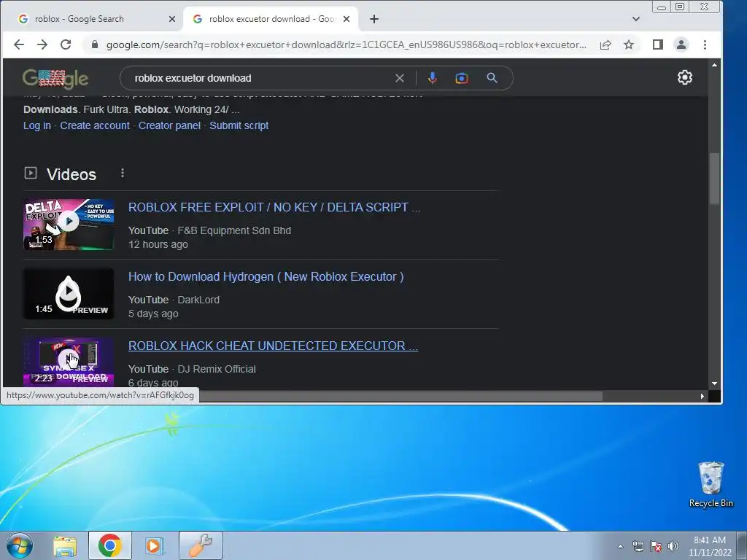747x560 pixels.
Task: Open the wrench tool taskbar icon
Action: pyautogui.click(x=201, y=545)
